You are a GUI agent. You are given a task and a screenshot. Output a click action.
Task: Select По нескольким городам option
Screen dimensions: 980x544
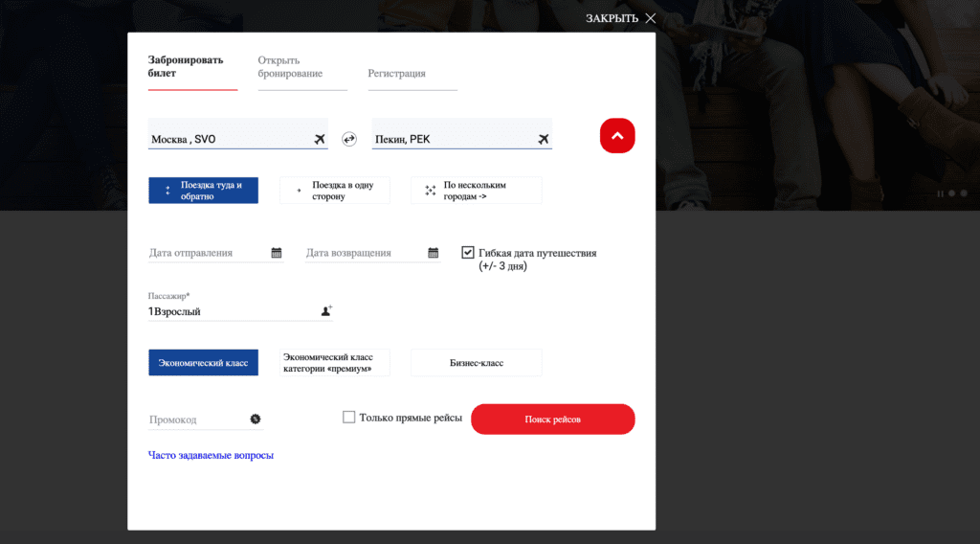coord(477,190)
